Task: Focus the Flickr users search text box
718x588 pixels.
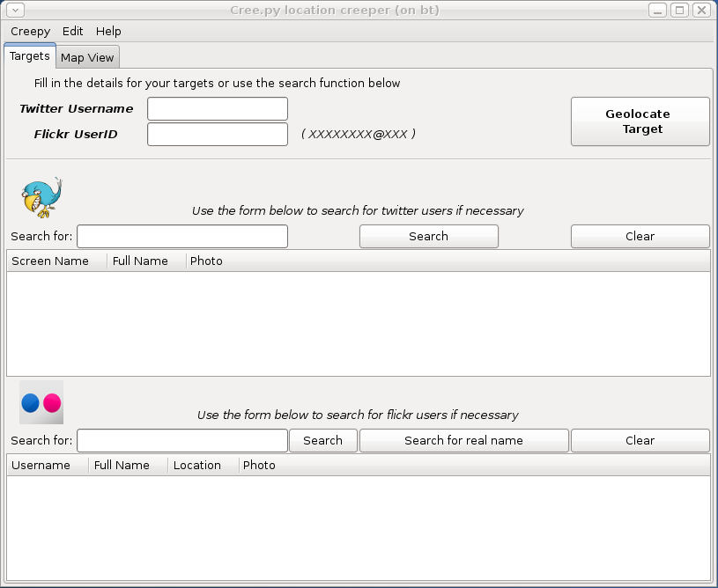Action: coord(182,441)
